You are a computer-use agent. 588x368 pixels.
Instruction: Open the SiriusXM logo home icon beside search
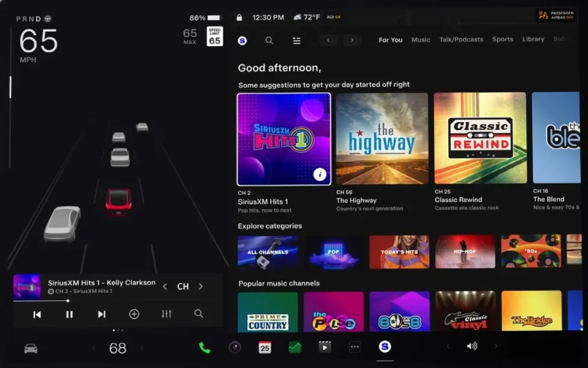[x=242, y=41]
